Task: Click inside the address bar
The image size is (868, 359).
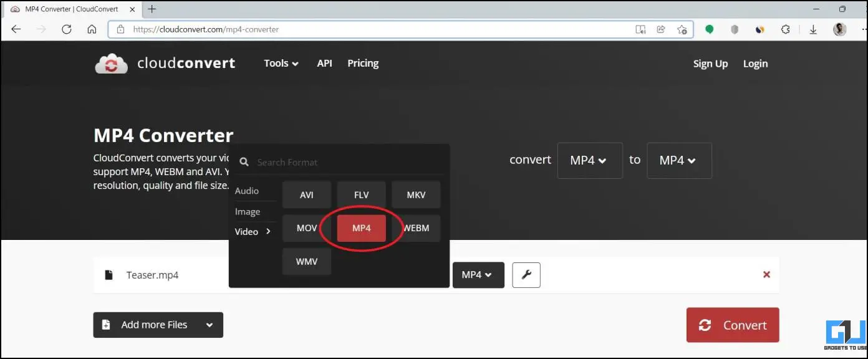Action: (374, 29)
